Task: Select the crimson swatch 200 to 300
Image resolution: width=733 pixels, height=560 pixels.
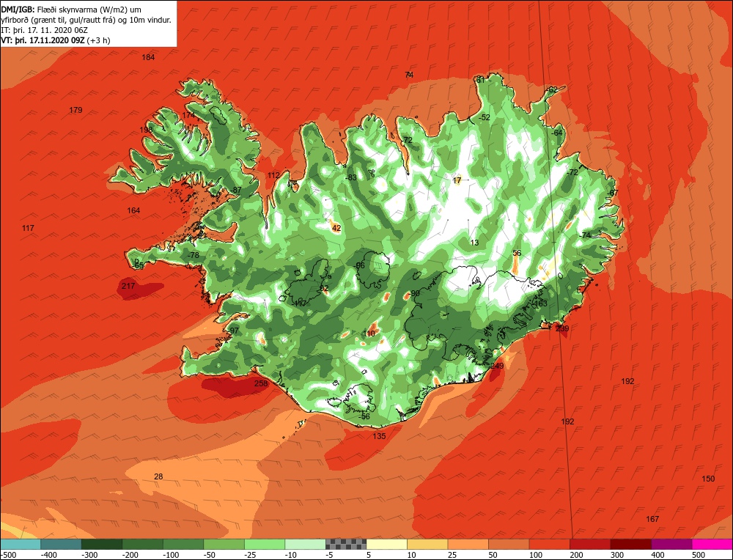Action: coord(590,544)
